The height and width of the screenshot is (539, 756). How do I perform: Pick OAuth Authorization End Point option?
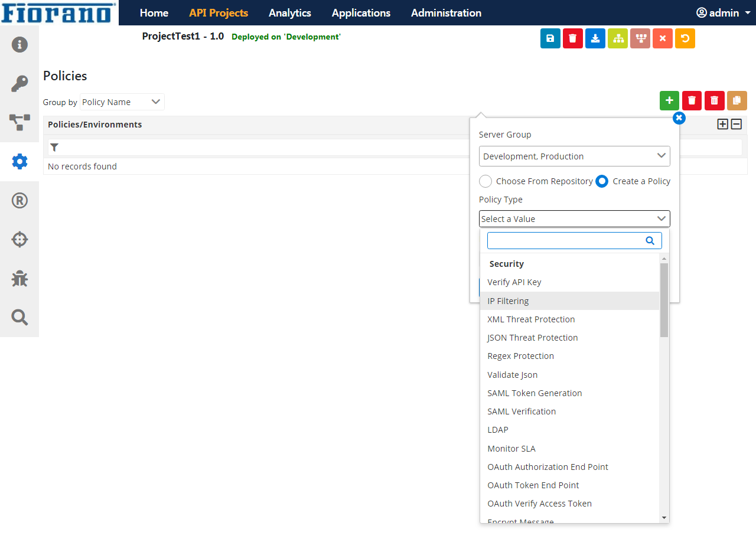(x=570, y=467)
